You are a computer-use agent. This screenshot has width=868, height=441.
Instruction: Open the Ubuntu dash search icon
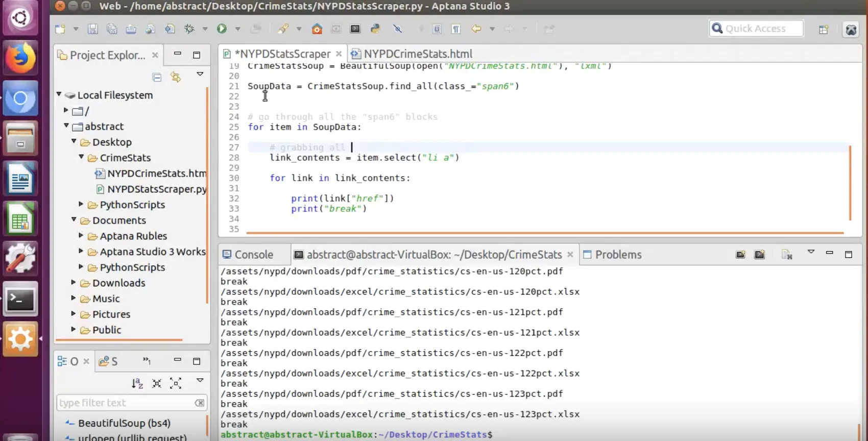coord(20,18)
